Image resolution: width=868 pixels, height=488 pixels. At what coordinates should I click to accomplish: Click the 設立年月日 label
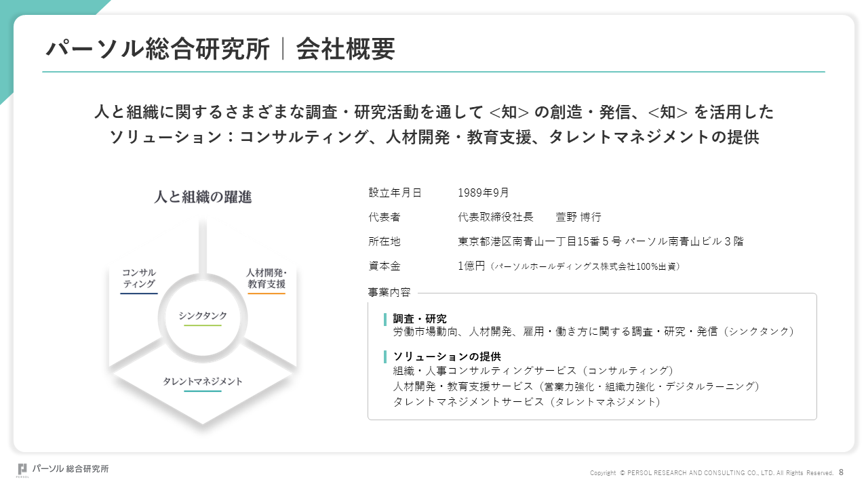click(395, 193)
